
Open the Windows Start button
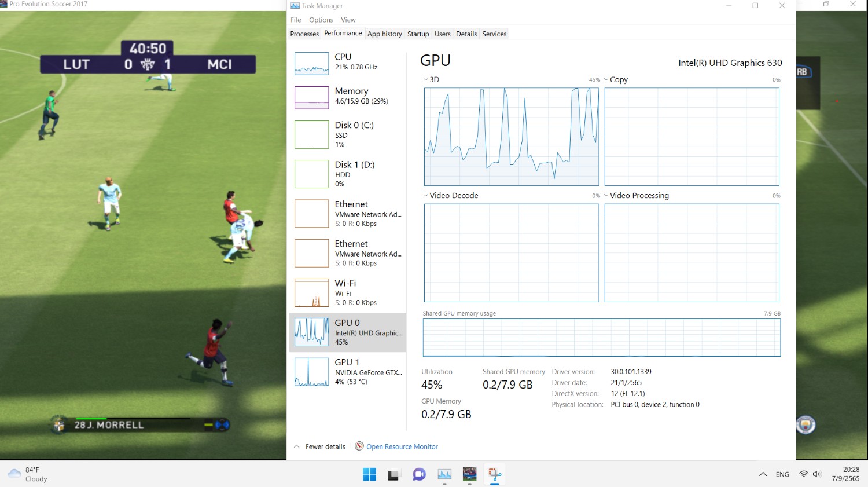click(369, 474)
